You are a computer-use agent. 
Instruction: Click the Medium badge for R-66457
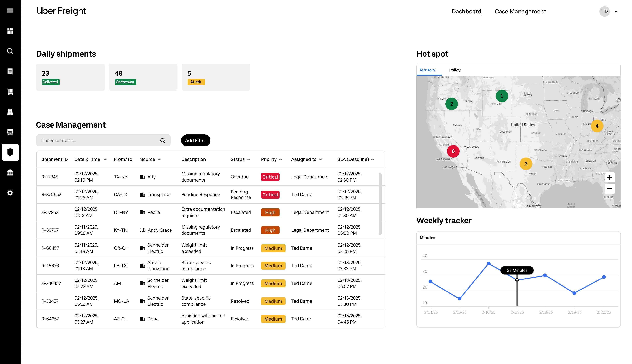[x=273, y=248]
